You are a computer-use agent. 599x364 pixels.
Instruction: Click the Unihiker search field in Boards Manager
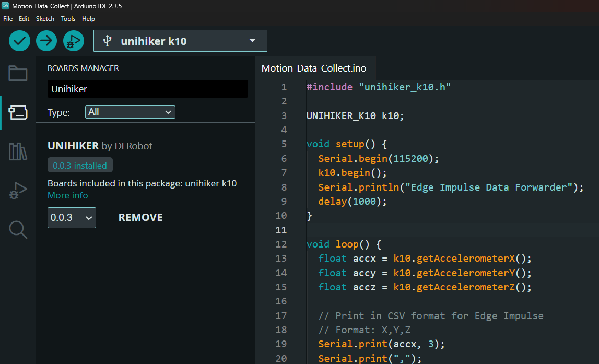[x=148, y=89]
